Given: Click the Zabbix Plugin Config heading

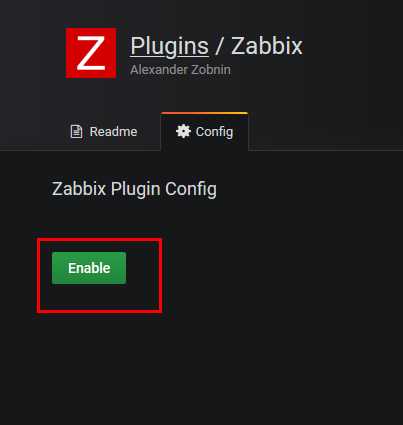Looking at the screenshot, I should pos(134,189).
